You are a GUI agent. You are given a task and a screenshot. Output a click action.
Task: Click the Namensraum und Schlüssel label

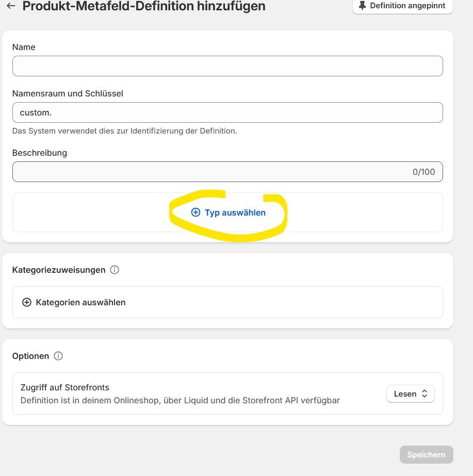pos(68,93)
